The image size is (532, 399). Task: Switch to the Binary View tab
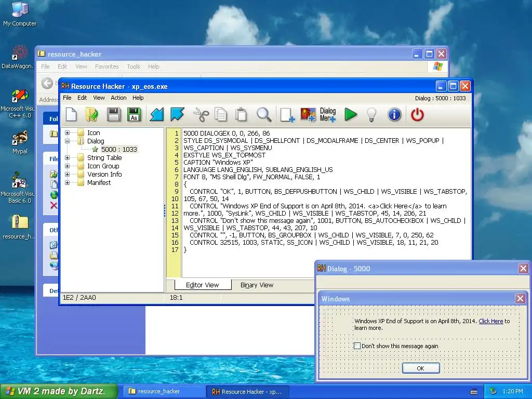pos(257,285)
